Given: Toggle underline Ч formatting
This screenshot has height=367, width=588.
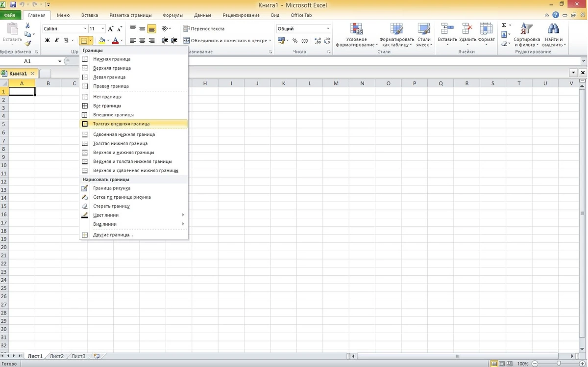Looking at the screenshot, I should (x=66, y=41).
